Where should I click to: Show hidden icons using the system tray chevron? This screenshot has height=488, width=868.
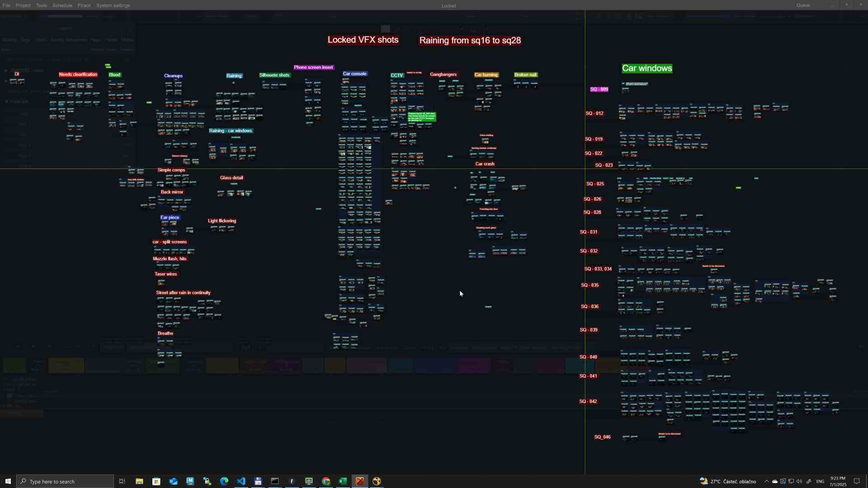point(766,481)
